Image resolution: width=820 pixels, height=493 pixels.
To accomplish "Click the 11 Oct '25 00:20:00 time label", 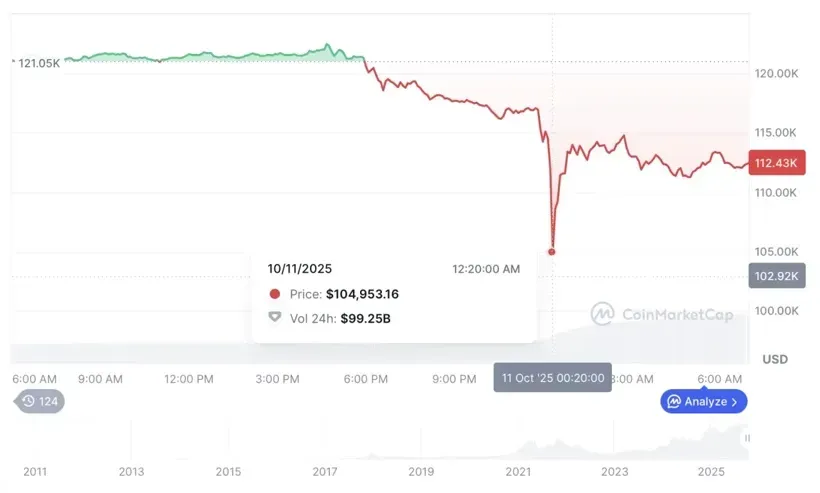I will pyautogui.click(x=552, y=378).
